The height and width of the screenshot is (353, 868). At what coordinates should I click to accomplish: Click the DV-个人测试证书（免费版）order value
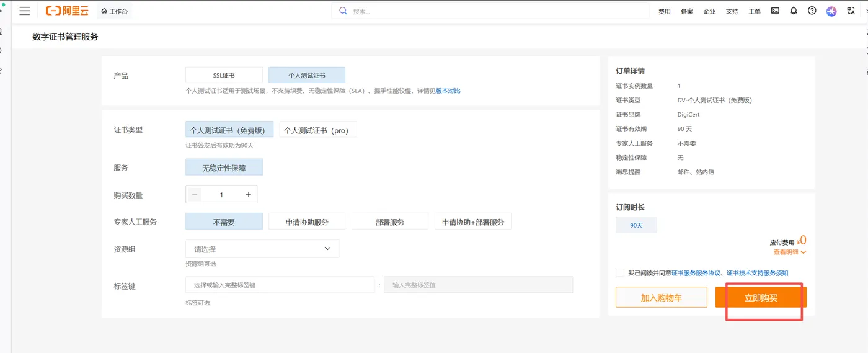(715, 100)
